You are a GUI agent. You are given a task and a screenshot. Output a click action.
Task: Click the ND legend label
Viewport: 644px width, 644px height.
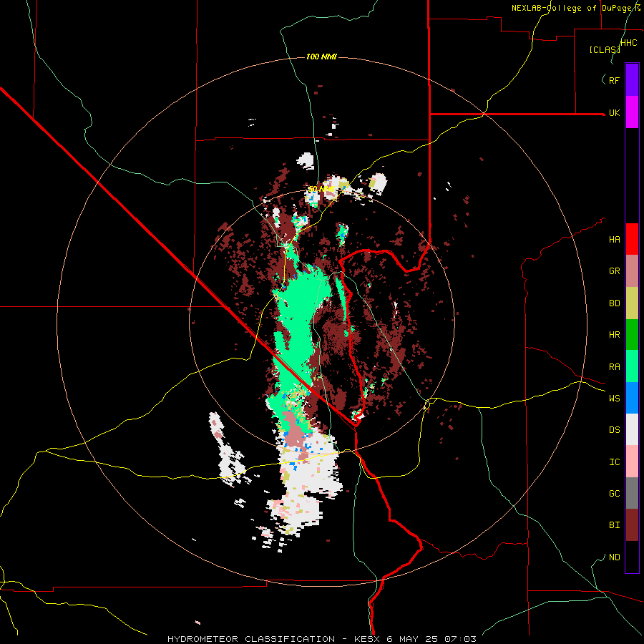coord(615,557)
